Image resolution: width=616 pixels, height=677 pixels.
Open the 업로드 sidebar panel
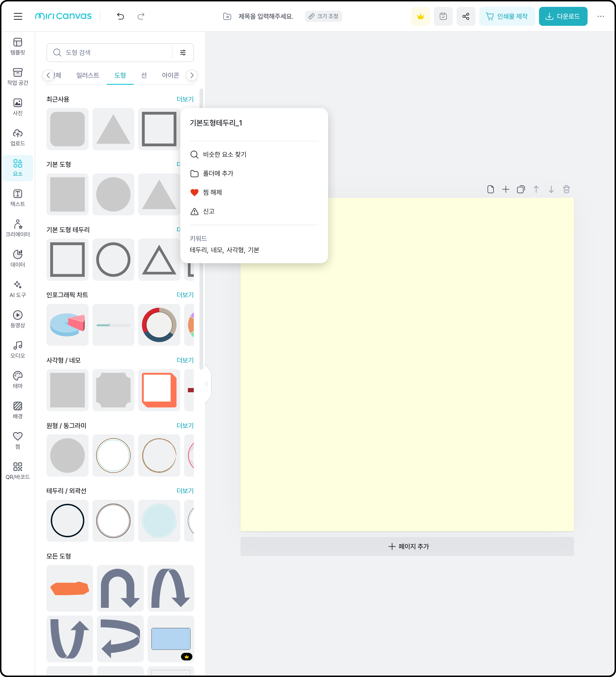[18, 137]
